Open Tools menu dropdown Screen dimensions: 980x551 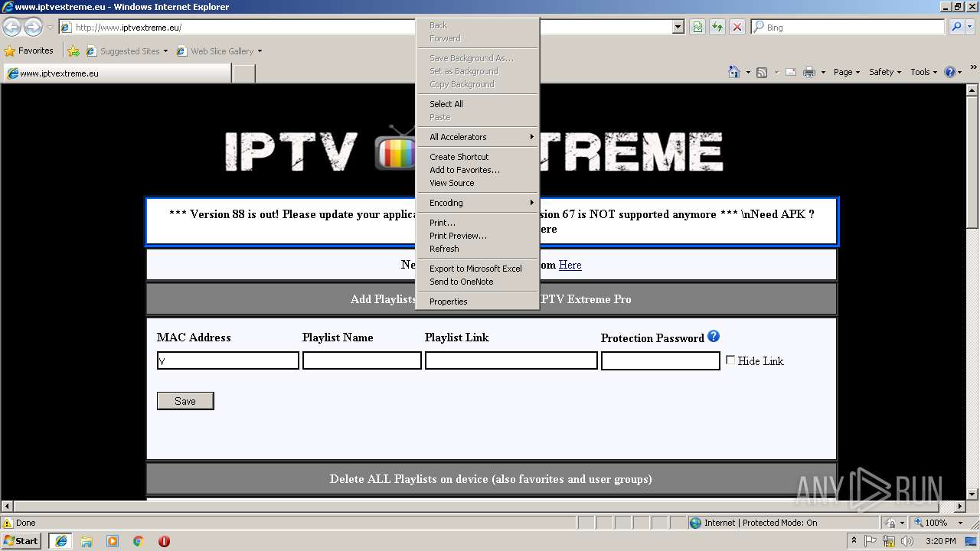click(923, 72)
